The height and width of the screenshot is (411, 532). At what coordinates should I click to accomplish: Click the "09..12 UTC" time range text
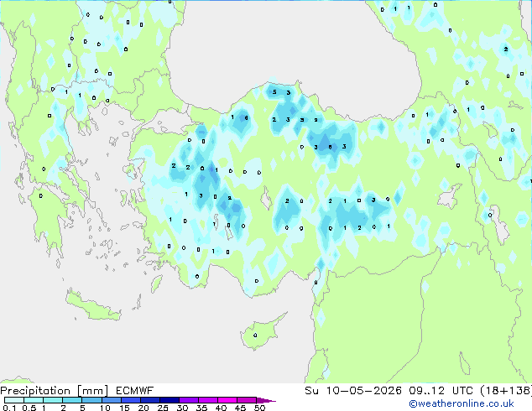pyautogui.click(x=441, y=391)
